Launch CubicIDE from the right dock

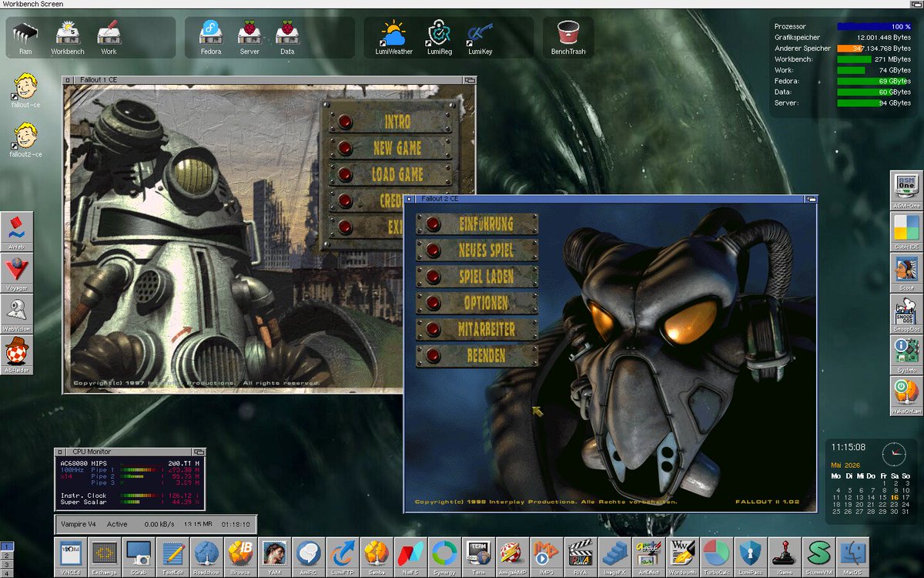click(906, 232)
